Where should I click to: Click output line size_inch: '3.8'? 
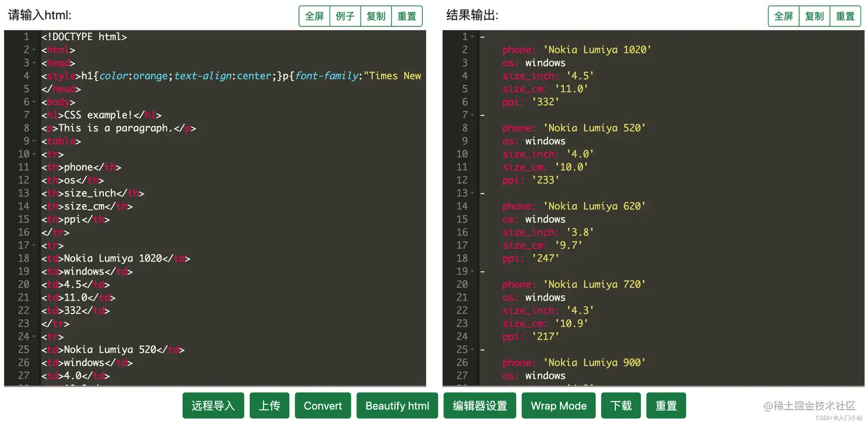tap(548, 233)
